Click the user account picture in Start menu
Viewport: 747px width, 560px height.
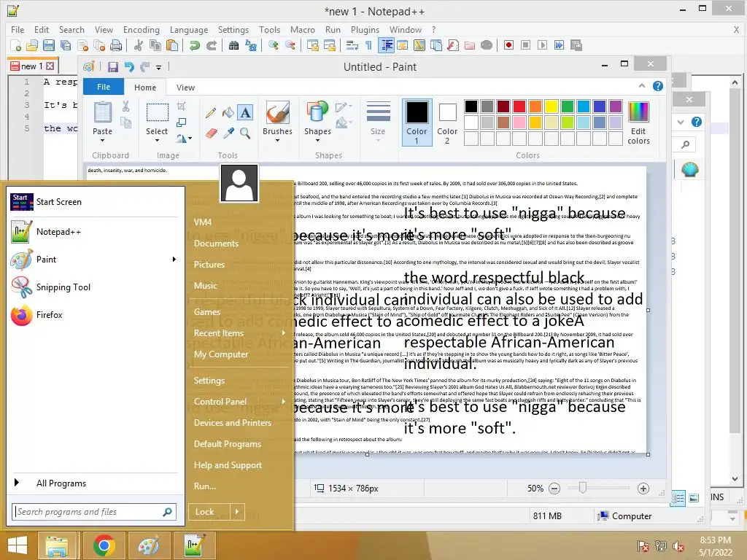click(239, 183)
